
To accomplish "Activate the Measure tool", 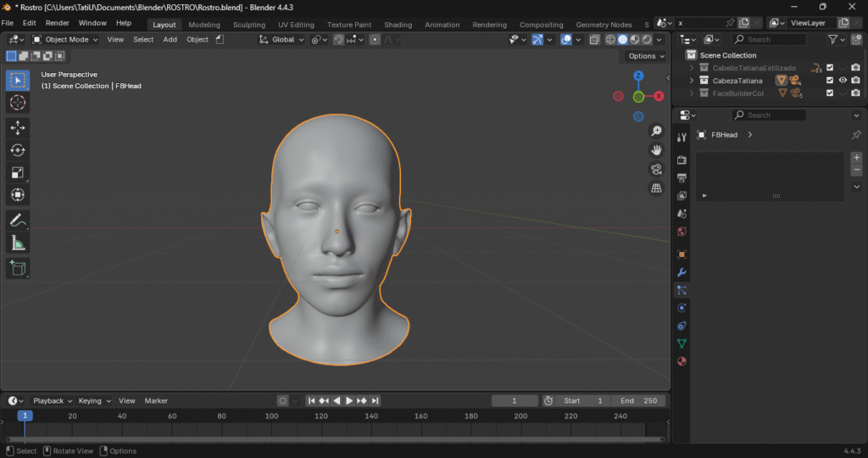I will click(18, 243).
